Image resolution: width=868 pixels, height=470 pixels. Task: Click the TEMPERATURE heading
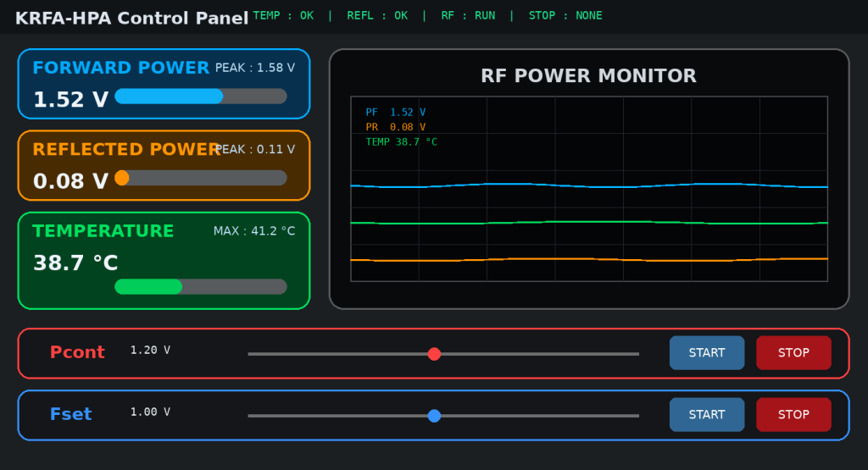(103, 231)
